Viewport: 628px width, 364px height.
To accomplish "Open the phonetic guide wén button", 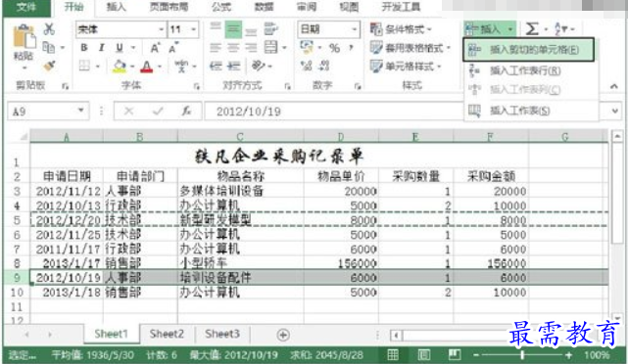I will (x=181, y=66).
